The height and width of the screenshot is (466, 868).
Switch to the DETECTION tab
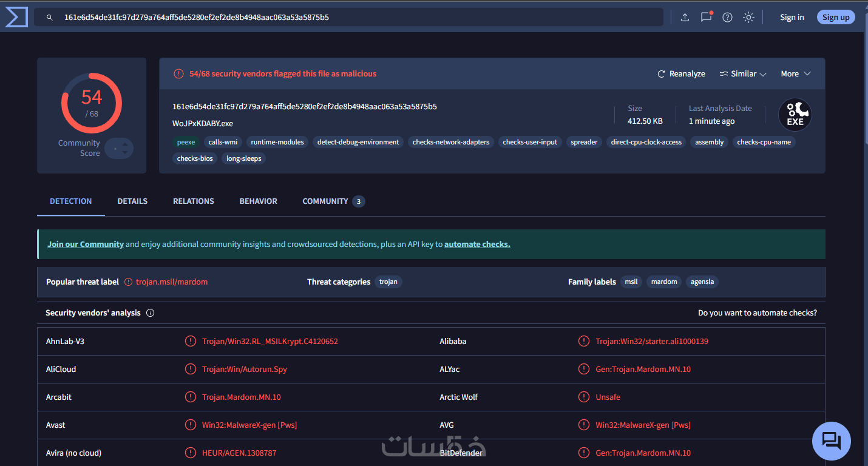coord(71,201)
